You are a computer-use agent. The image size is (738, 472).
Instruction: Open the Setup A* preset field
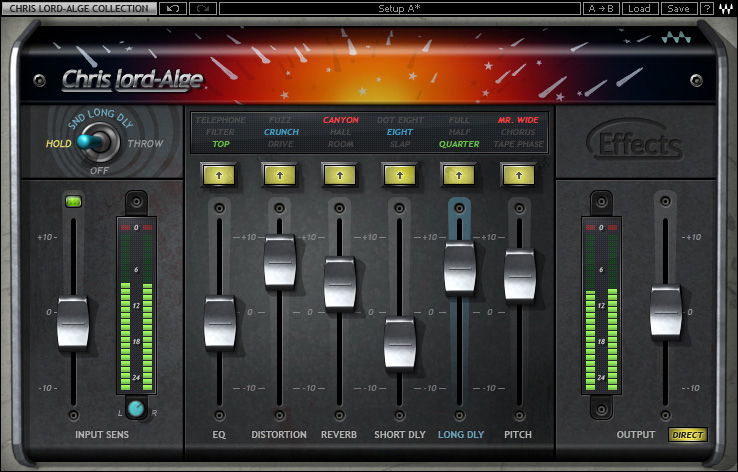[x=400, y=8]
